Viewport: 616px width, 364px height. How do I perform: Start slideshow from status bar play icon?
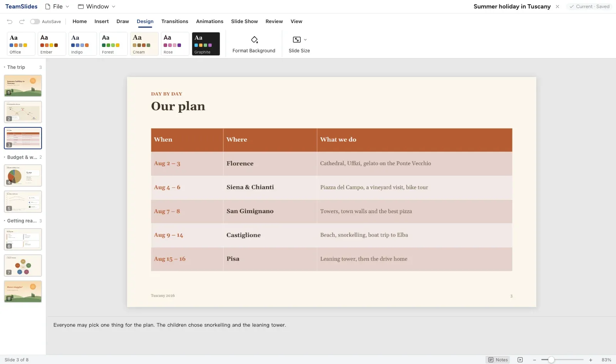520,360
